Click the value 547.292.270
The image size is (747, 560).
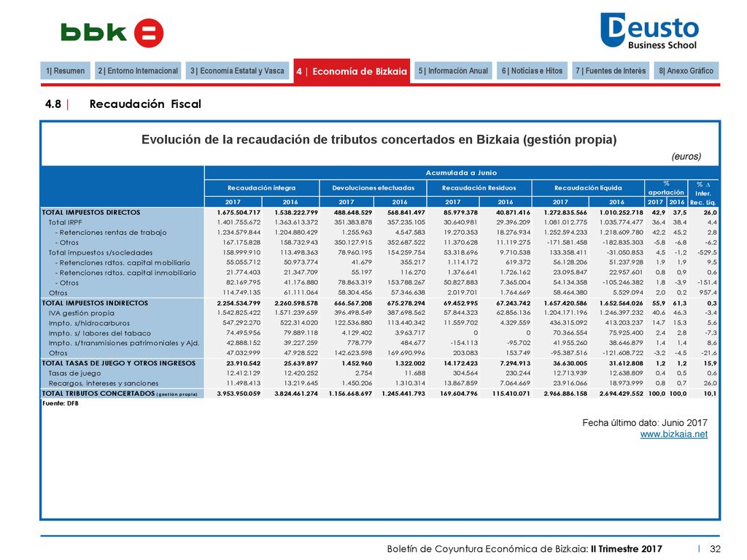pyautogui.click(x=241, y=323)
